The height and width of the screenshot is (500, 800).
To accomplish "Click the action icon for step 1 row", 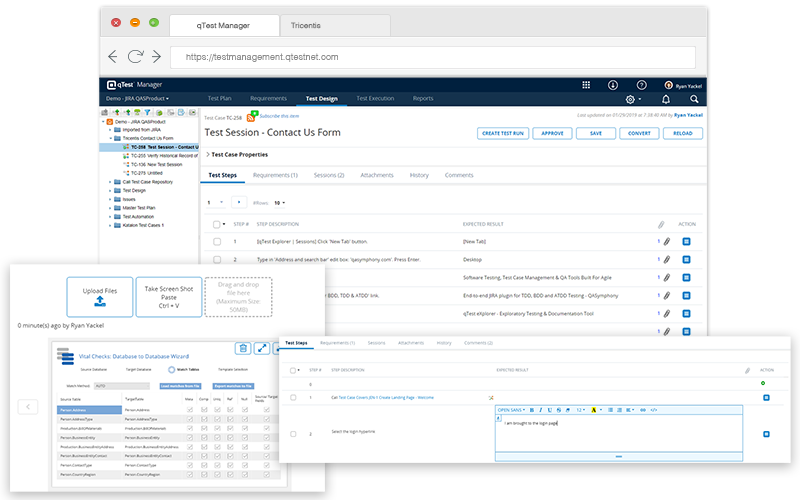I will [686, 241].
